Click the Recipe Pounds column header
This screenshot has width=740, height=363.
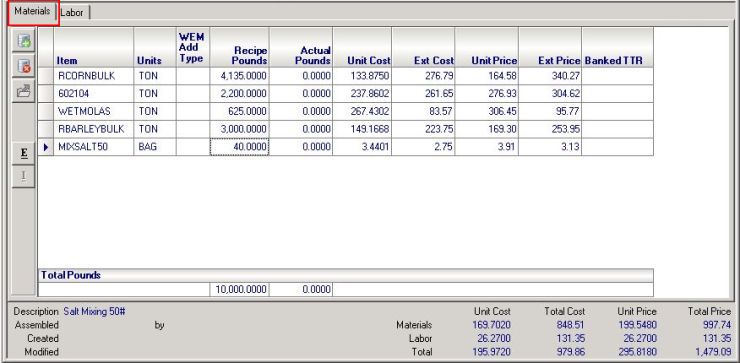pyautogui.click(x=239, y=47)
